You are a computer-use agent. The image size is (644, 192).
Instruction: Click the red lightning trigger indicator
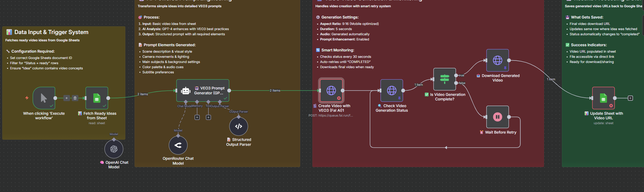[27, 98]
